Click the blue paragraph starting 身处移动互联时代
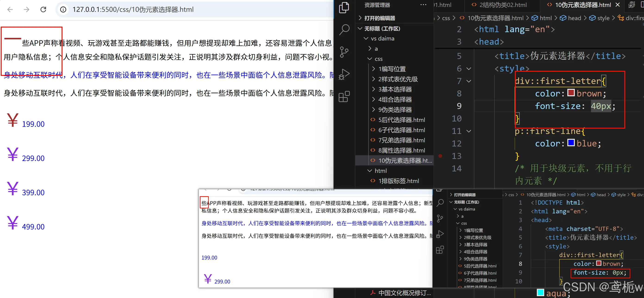Screen dimensions: 644x298 click(x=169, y=75)
